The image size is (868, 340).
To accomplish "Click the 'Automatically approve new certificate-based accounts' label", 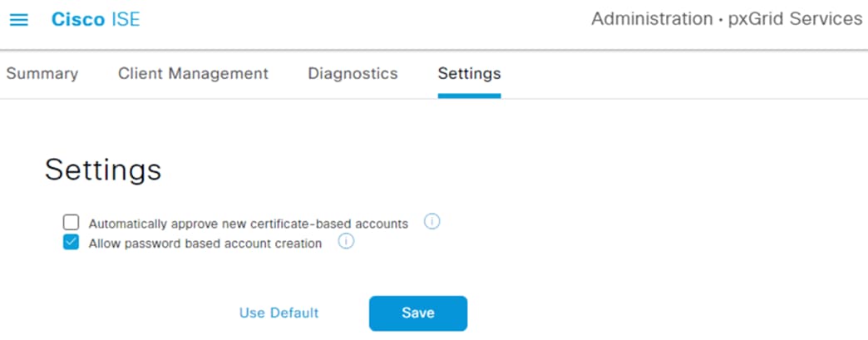I will pos(249,224).
